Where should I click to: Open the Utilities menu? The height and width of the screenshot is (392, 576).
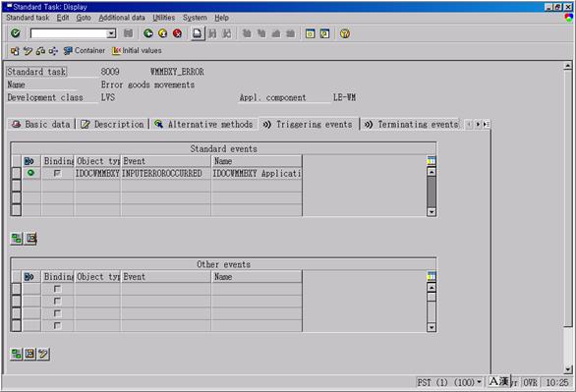[164, 18]
